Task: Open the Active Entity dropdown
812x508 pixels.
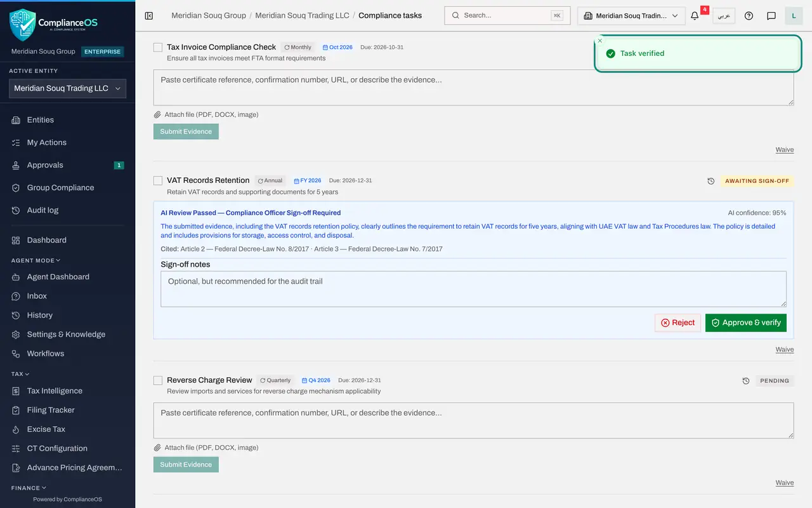Action: pos(67,88)
